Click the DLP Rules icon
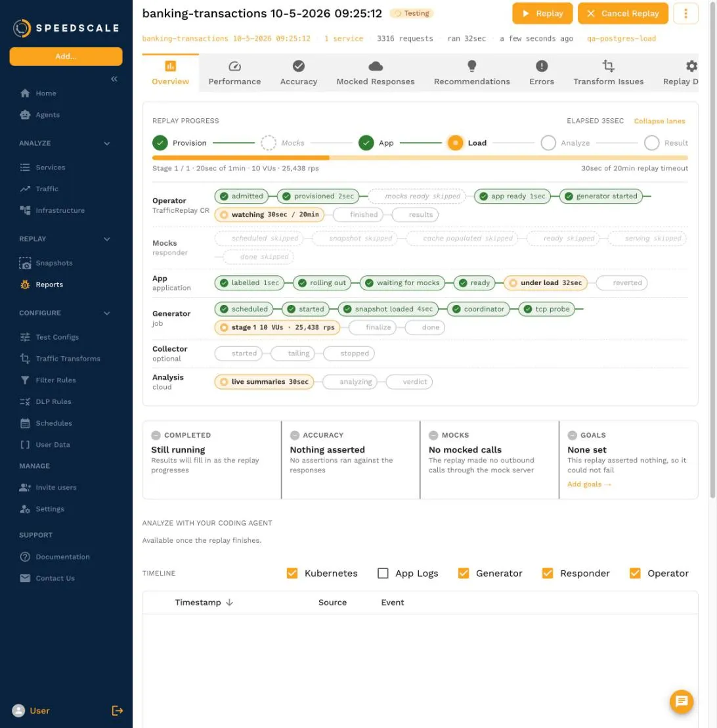Screen dimensions: 717x728 pyautogui.click(x=25, y=401)
